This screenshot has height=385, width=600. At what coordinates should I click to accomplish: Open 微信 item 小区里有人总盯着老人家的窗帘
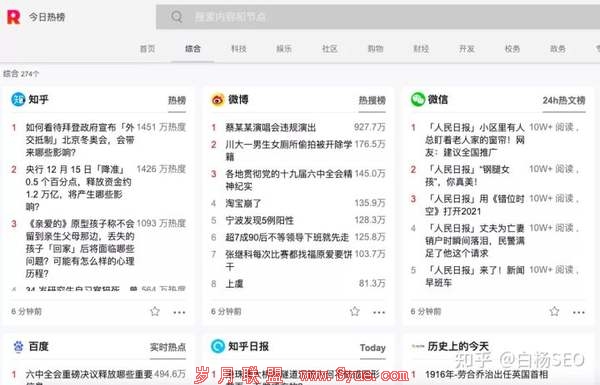click(x=475, y=140)
